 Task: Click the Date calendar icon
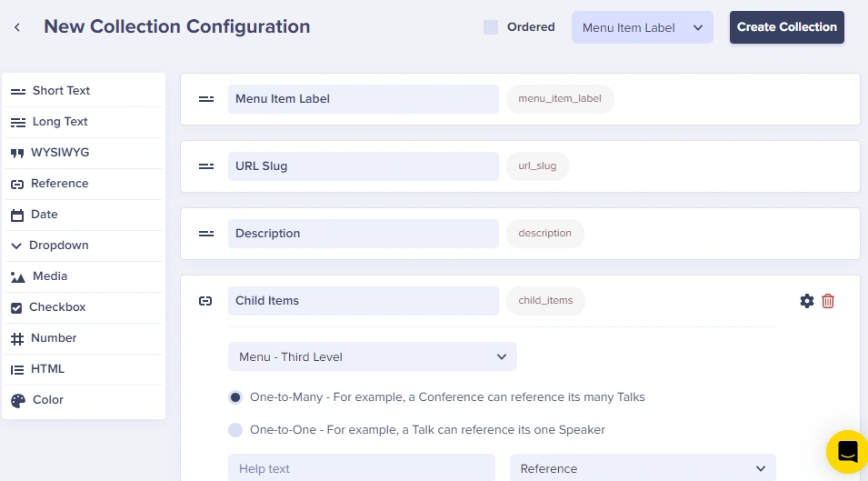[17, 215]
